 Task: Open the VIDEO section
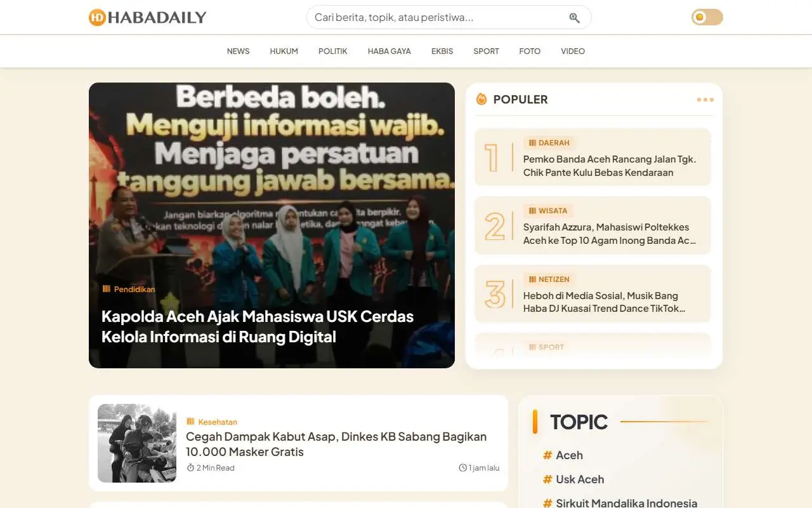pyautogui.click(x=573, y=51)
